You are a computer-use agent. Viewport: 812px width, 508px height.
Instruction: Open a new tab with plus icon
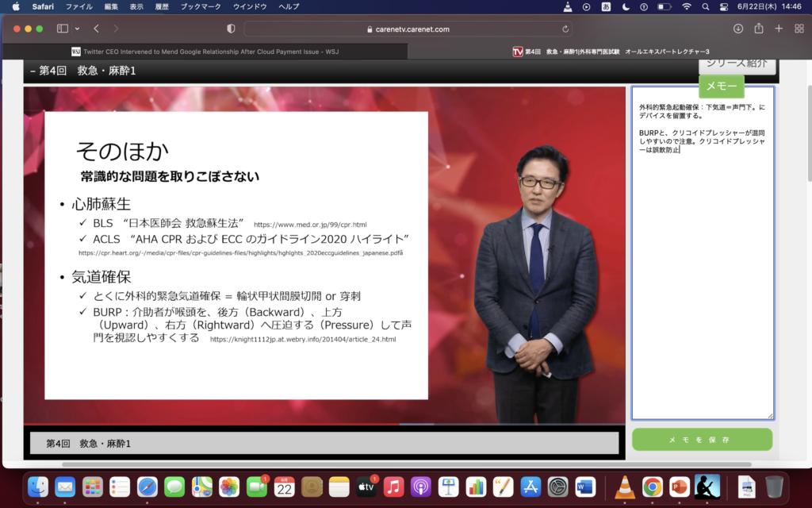pos(779,29)
